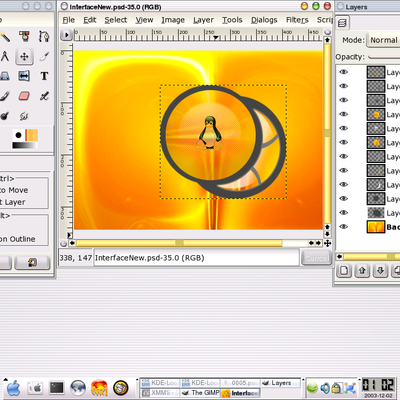This screenshot has width=400, height=400.
Task: Open the File menu
Action: [x=69, y=20]
